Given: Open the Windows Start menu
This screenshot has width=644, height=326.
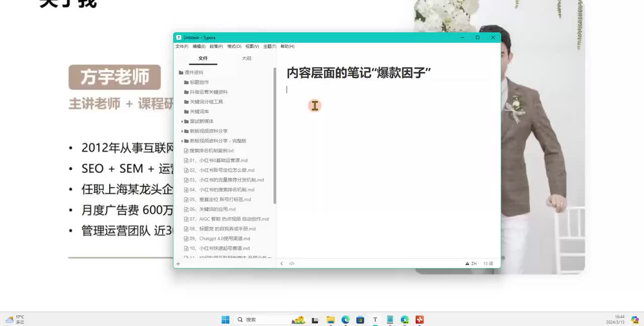Looking at the screenshot, I should point(225,319).
